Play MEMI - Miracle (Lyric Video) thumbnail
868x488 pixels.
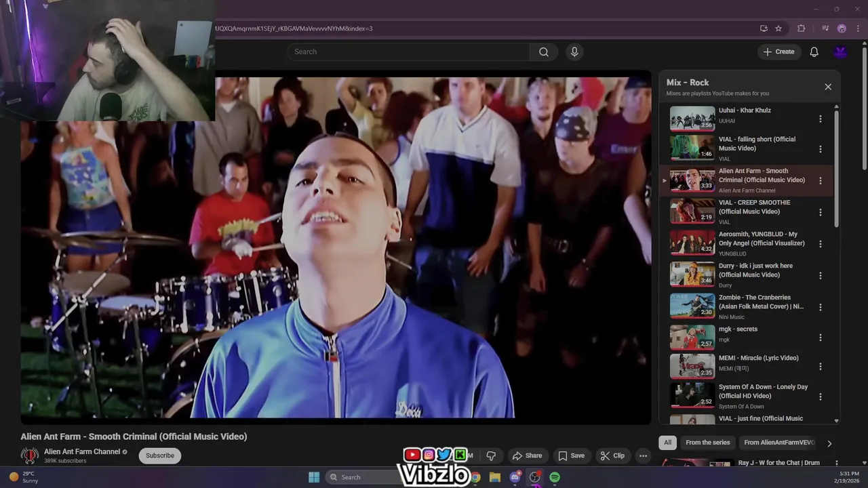pyautogui.click(x=692, y=366)
